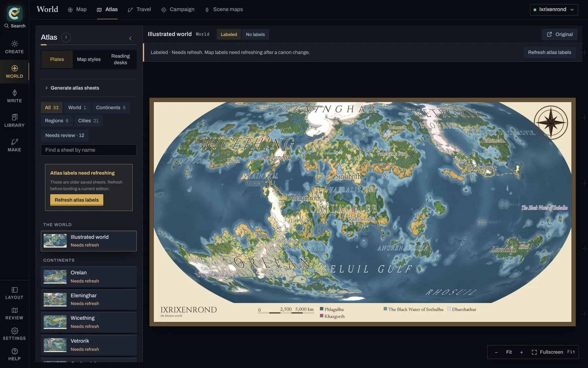Image resolution: width=588 pixels, height=368 pixels.
Task: Switch to the Map tab
Action: [77, 9]
